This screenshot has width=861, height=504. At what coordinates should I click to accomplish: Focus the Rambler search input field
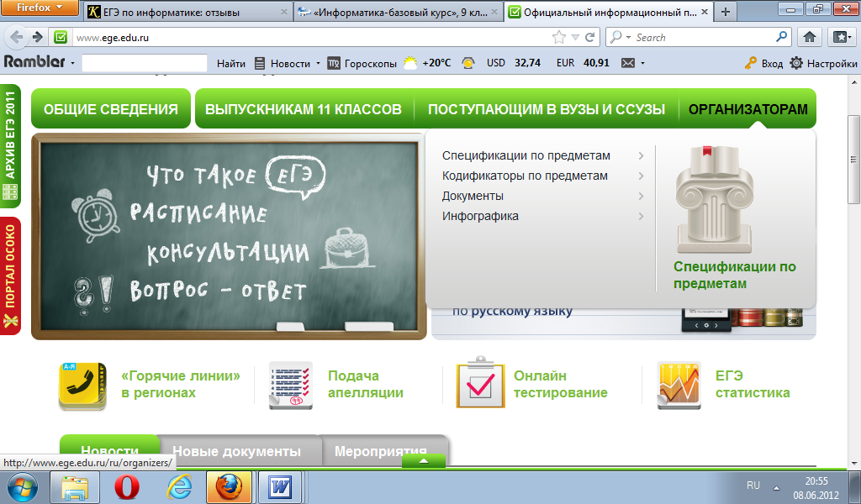pyautogui.click(x=145, y=63)
